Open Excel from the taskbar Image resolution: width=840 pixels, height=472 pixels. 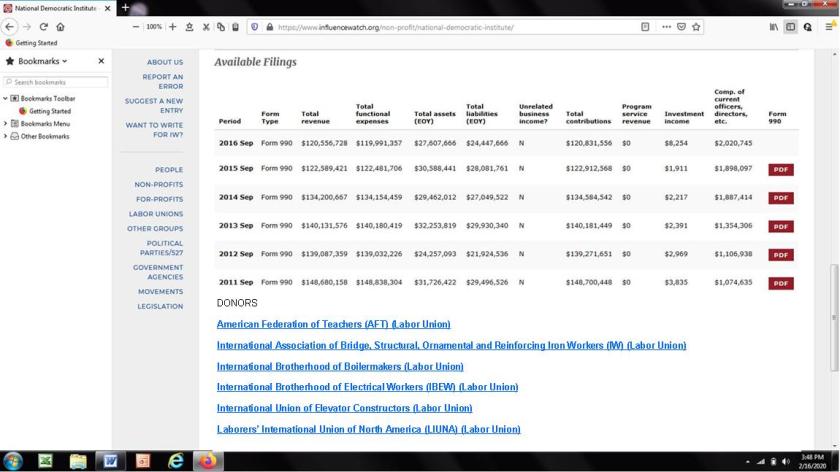point(46,461)
